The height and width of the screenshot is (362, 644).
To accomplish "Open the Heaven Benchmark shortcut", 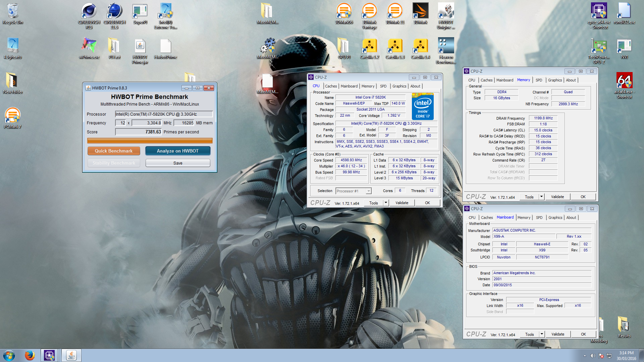I will tap(446, 51).
